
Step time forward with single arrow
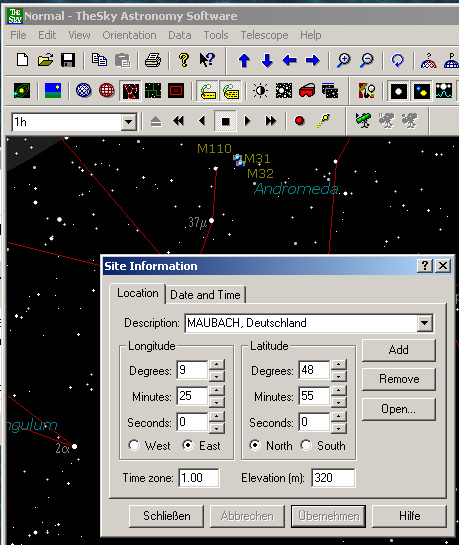[247, 121]
